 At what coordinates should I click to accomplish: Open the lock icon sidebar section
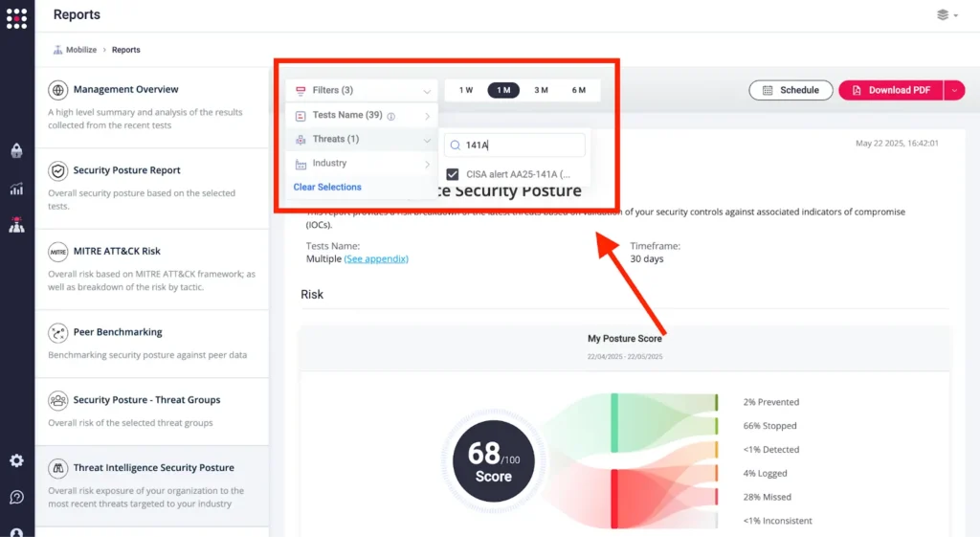point(16,151)
